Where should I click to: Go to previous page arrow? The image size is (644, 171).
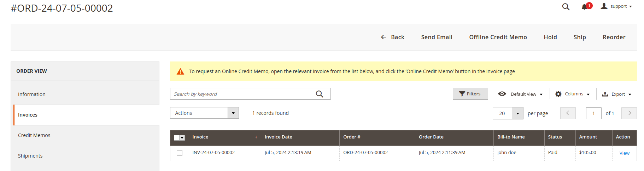pos(568,113)
